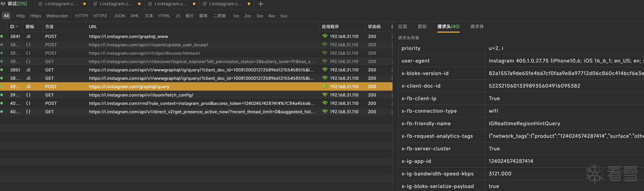Click green status dot of row 3841

[x=2, y=36]
